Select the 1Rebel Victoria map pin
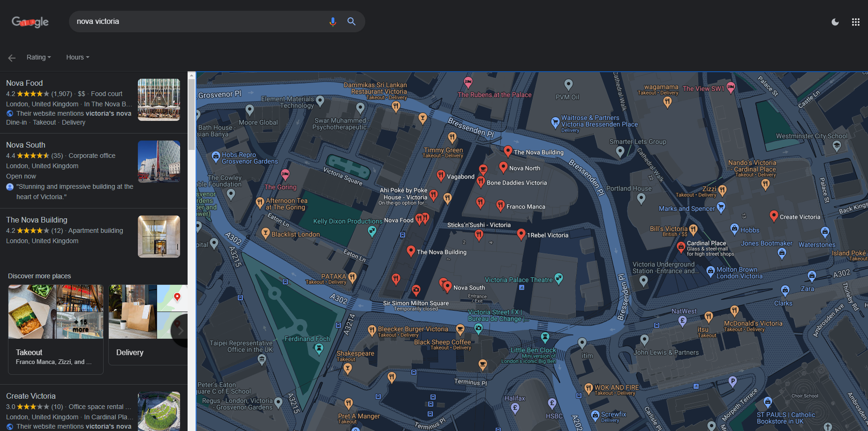Viewport: 868px width, 431px height. [x=521, y=234]
